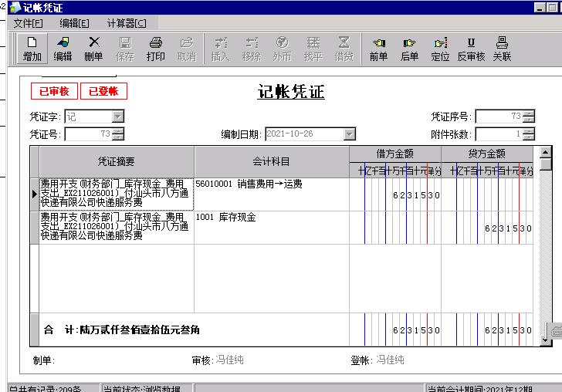Viewport: 562px width, 392px height.
Task: Expand the 编制日期 date dropdown
Action: [x=349, y=134]
